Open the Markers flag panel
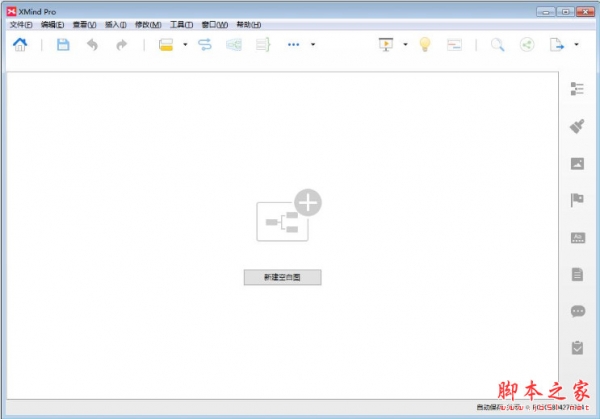 (x=577, y=200)
